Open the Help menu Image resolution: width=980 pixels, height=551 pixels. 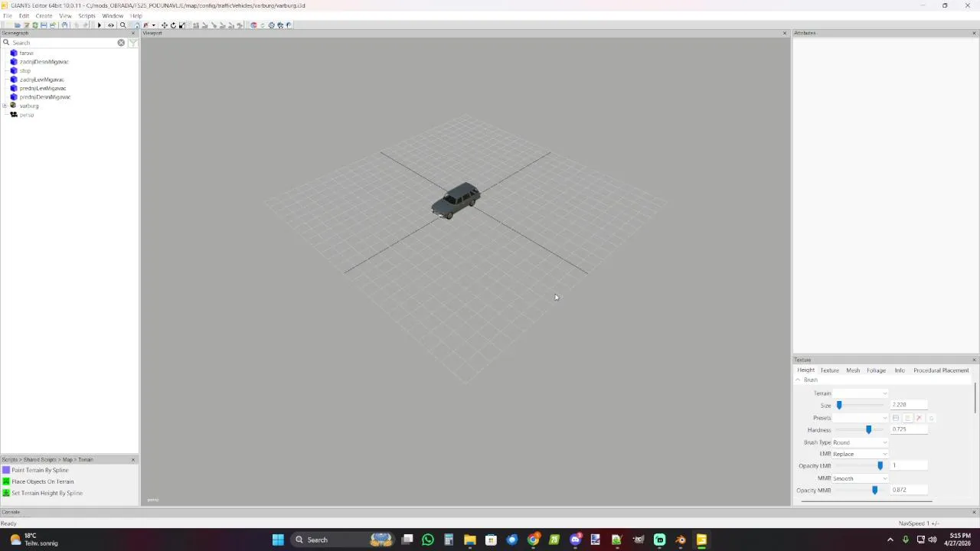pyautogui.click(x=136, y=15)
